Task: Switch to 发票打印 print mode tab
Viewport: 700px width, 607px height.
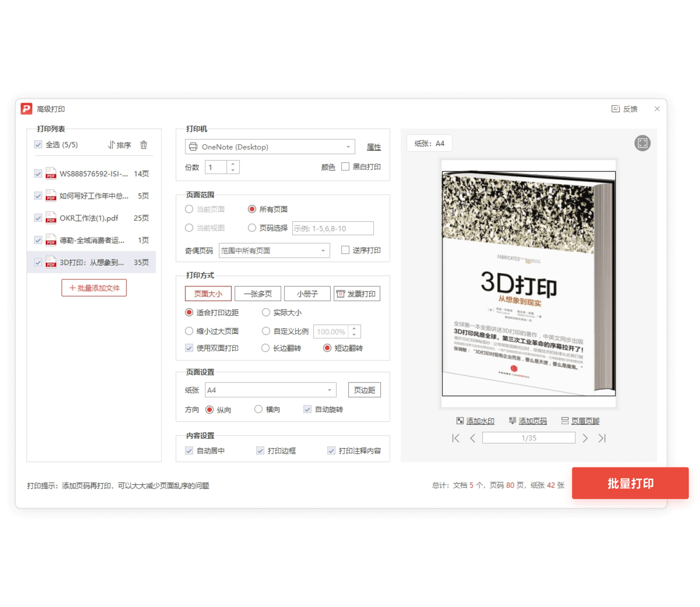Action: click(x=357, y=294)
